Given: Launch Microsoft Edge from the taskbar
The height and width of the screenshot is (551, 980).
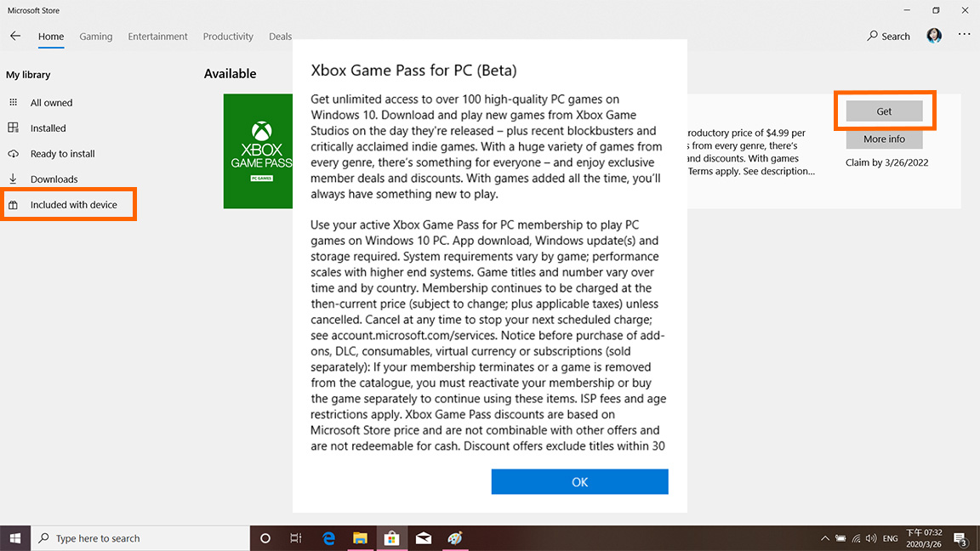Looking at the screenshot, I should tap(328, 538).
